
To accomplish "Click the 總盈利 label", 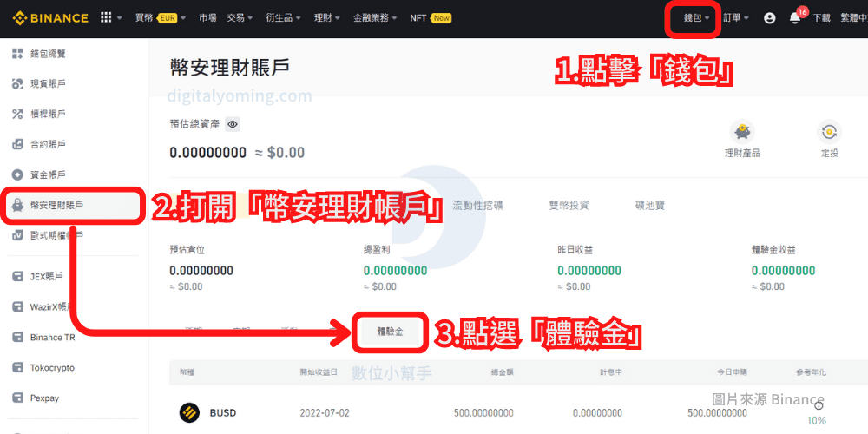I will pyautogui.click(x=377, y=250).
